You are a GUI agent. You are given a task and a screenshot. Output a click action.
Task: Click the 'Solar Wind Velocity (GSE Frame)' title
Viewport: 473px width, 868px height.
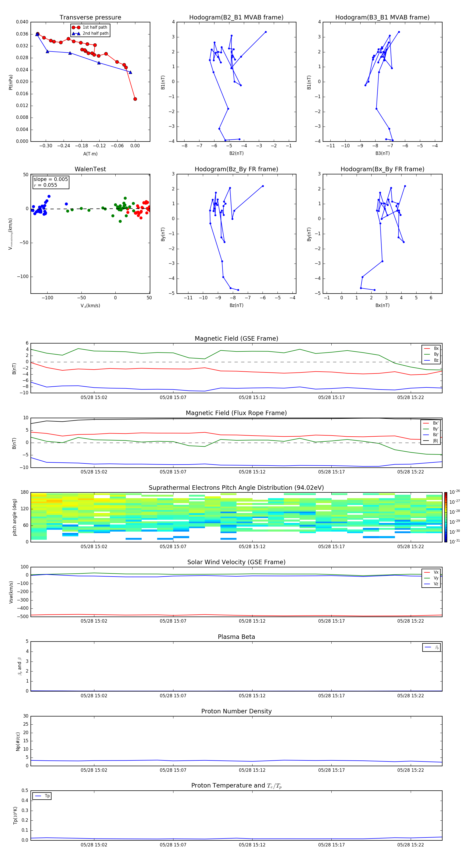click(x=236, y=562)
